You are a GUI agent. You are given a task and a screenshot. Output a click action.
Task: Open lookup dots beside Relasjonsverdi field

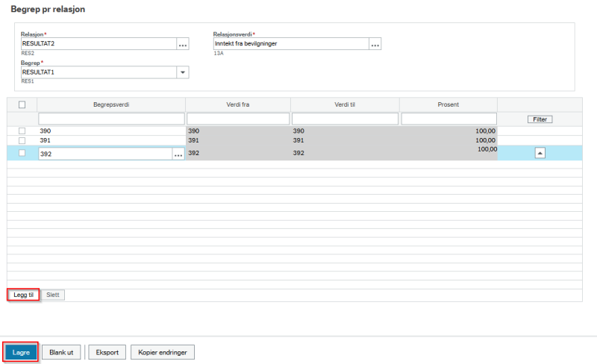click(x=375, y=44)
